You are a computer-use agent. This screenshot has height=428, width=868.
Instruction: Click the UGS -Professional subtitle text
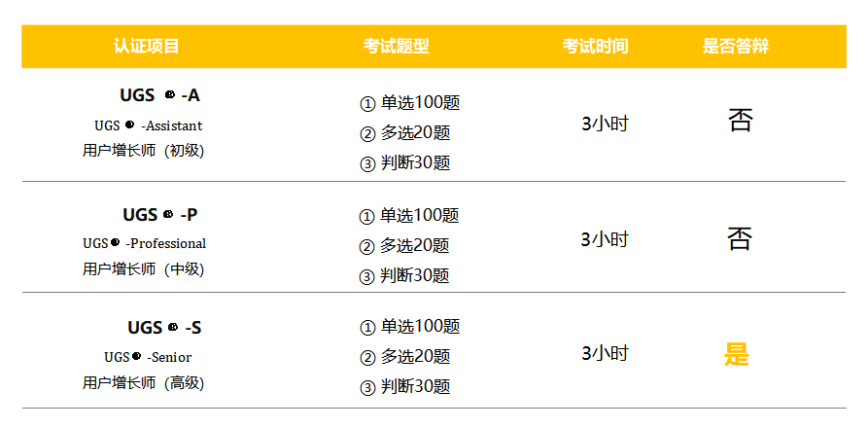pyautogui.click(x=145, y=243)
